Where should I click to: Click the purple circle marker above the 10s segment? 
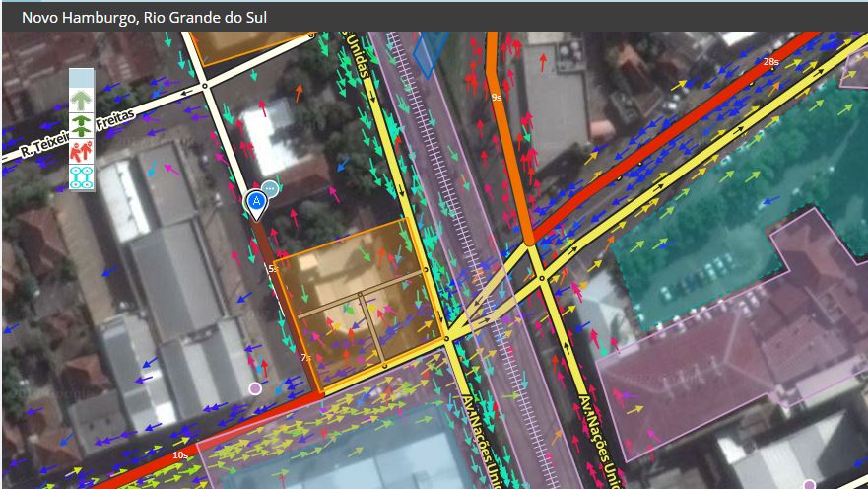pyautogui.click(x=256, y=388)
